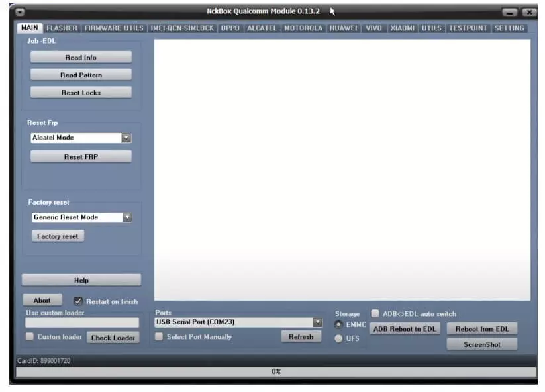Go to the IMEI-QCN-SIMLOCK tab
Screen dimensions: 545x392
coord(182,28)
